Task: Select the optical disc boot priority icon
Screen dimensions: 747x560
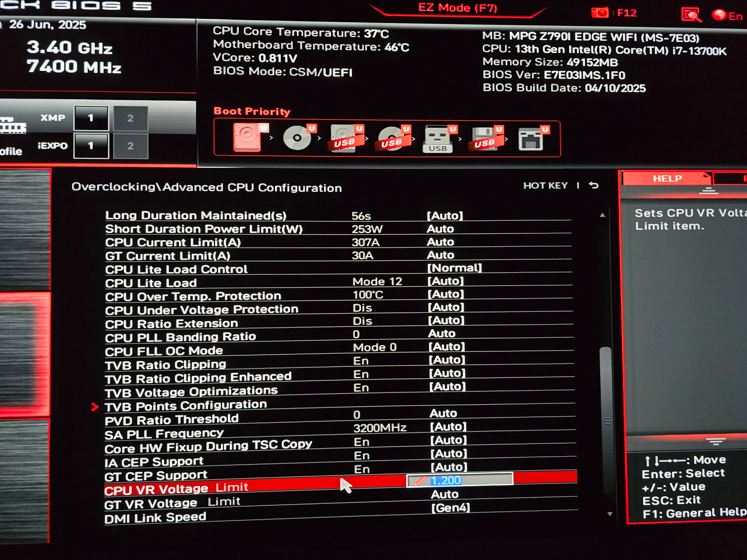Action: [298, 137]
